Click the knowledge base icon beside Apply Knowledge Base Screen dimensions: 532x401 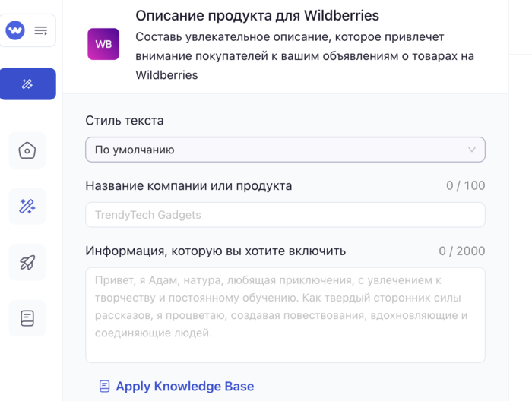pyautogui.click(x=105, y=387)
